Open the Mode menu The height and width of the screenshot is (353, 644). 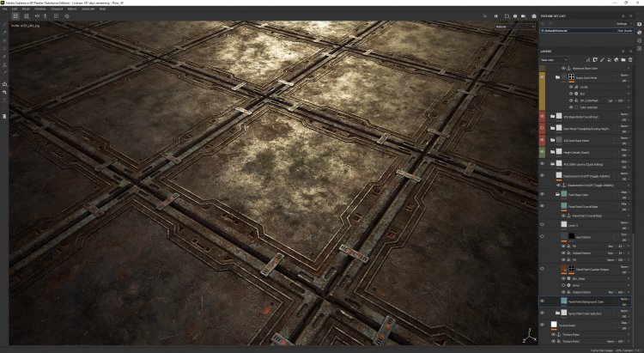pyautogui.click(x=26, y=9)
